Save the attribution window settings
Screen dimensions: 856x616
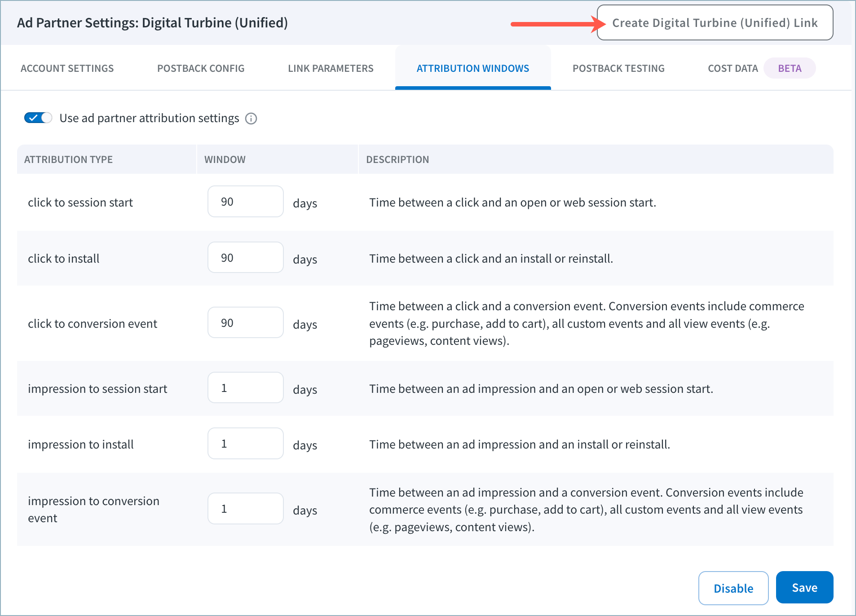tap(804, 588)
